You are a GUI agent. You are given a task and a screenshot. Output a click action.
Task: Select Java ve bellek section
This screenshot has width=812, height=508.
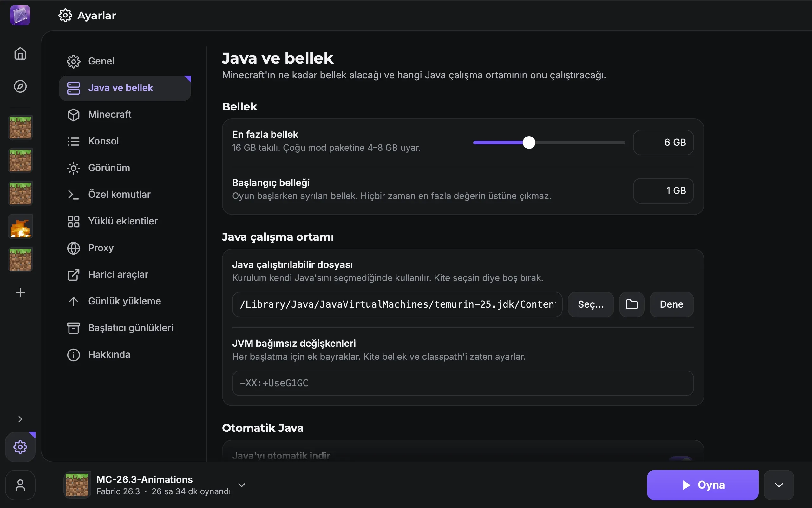click(125, 88)
